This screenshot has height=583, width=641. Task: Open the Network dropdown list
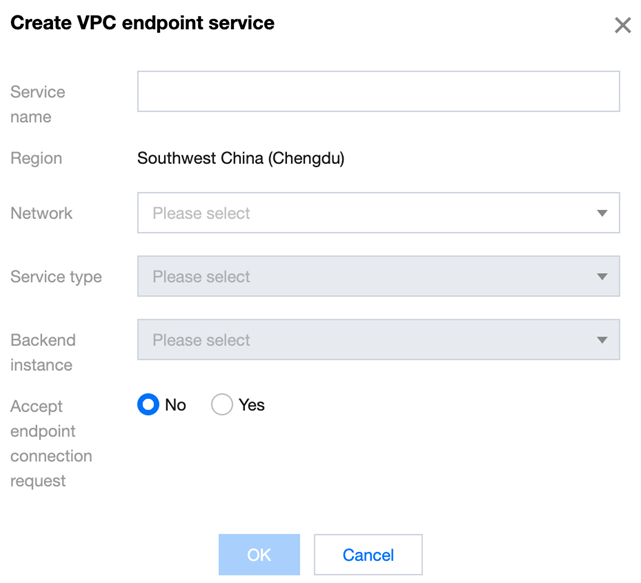pos(378,213)
